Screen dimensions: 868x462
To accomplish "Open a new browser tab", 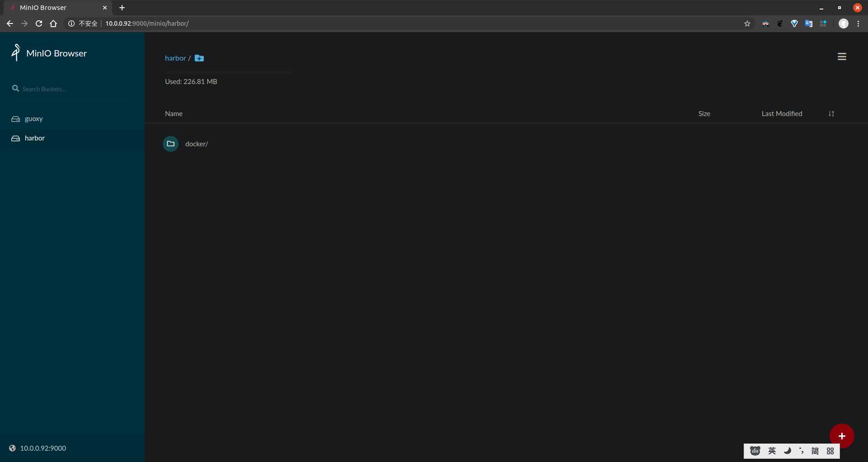I will coord(122,8).
